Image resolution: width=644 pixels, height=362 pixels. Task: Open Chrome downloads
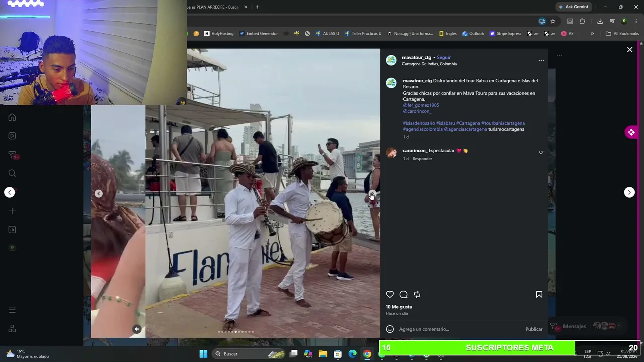(x=600, y=21)
